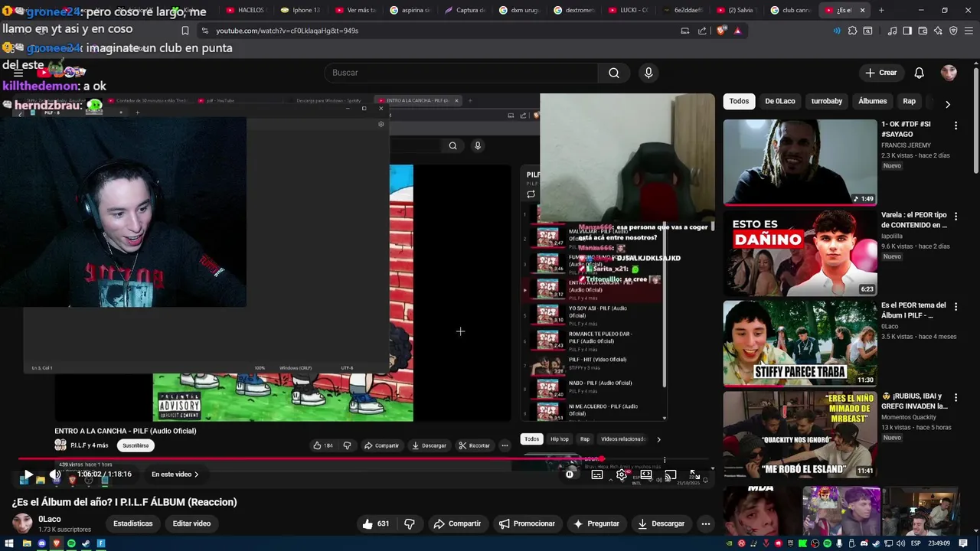Like the video with 631 likes
Viewport: 980px width, 551px height.
tap(375, 523)
